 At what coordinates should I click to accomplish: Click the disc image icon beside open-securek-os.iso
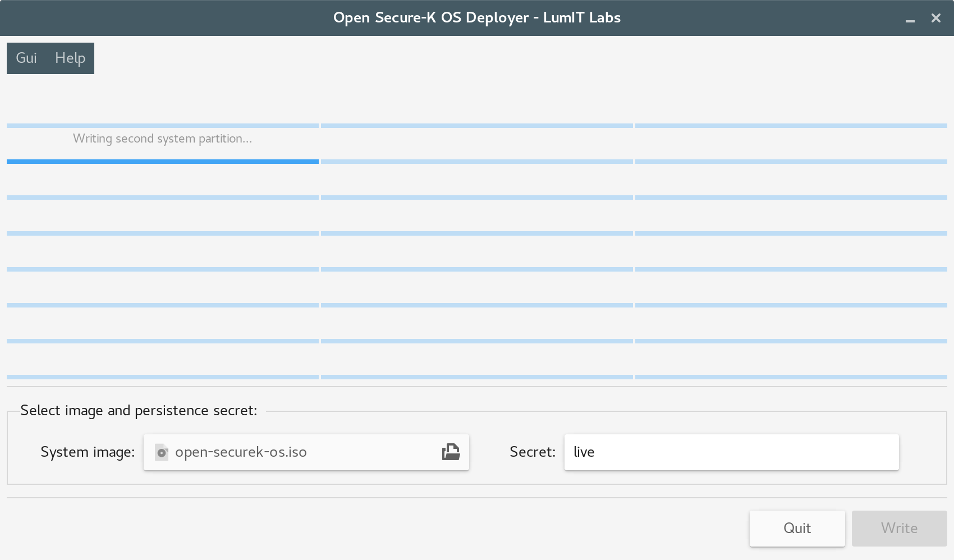click(162, 452)
